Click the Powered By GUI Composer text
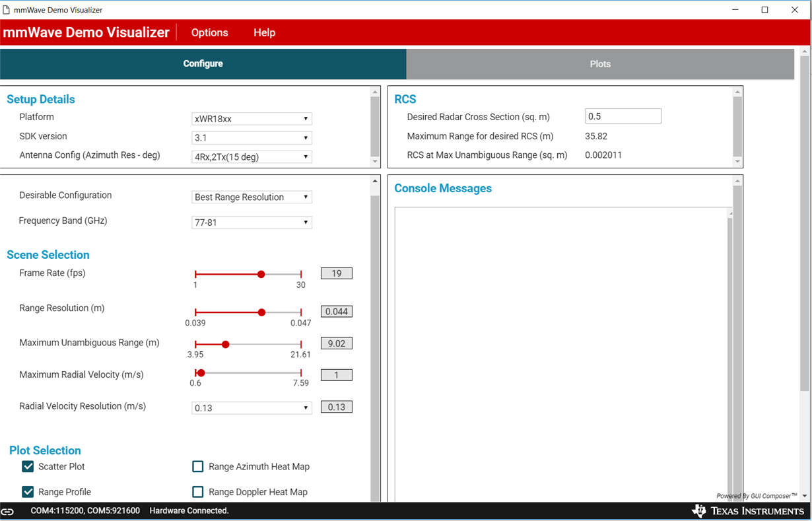 tap(757, 496)
